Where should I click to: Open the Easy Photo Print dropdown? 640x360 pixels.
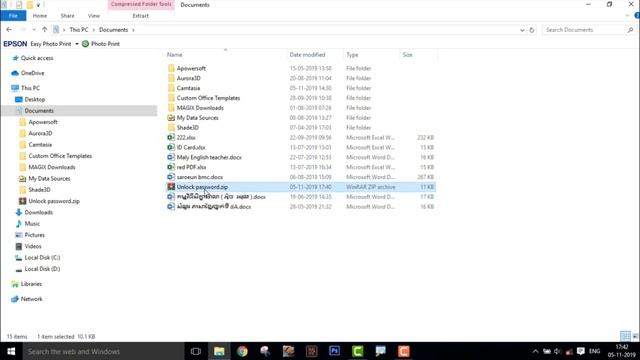pyautogui.click(x=77, y=44)
